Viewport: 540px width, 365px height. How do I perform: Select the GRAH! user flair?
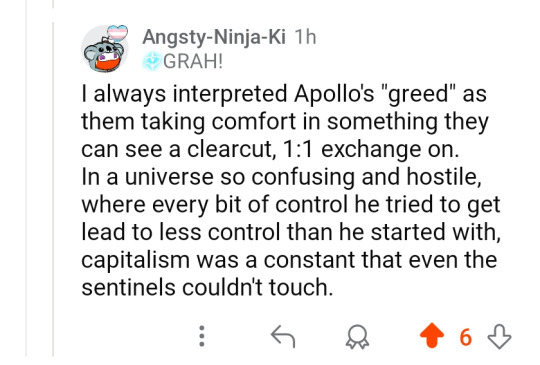coord(193,62)
